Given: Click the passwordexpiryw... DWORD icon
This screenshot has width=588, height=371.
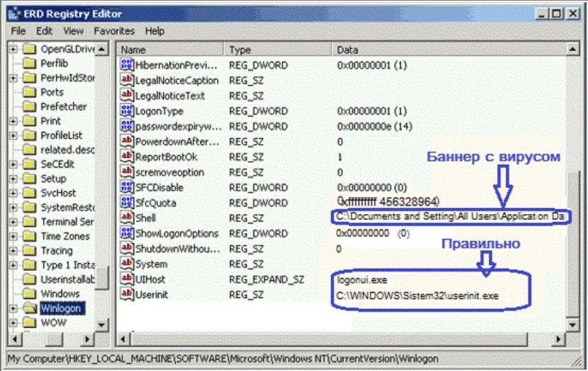Looking at the screenshot, I should (127, 126).
